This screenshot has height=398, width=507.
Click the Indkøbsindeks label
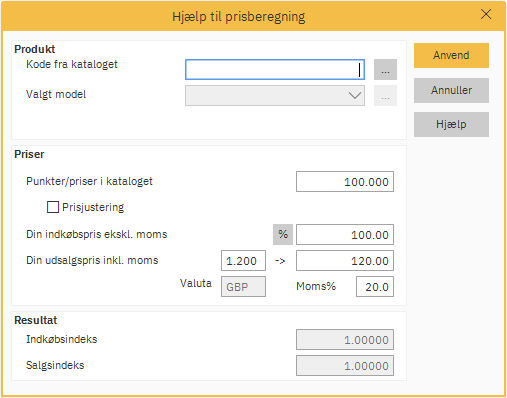(x=62, y=339)
